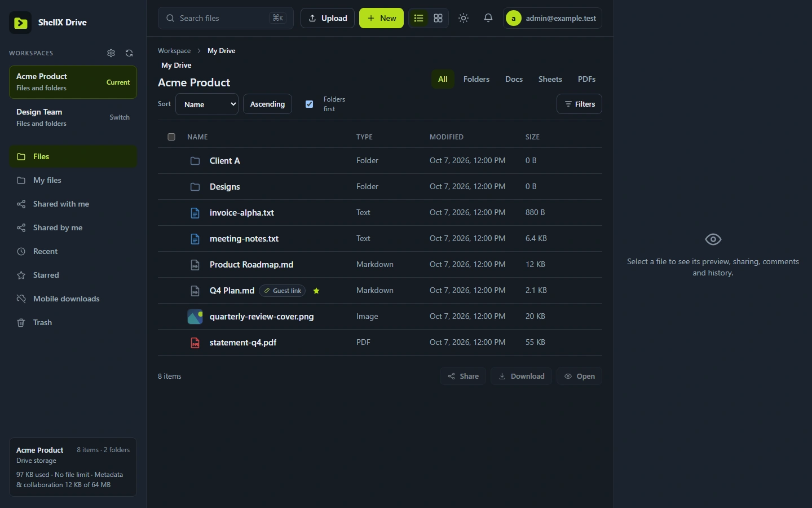The height and width of the screenshot is (508, 812).
Task: Refresh the workspaces list
Action: 129,53
